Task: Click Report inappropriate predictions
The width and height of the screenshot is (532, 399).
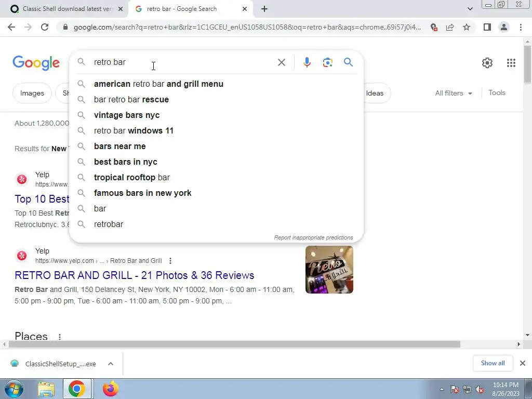Action: click(313, 237)
